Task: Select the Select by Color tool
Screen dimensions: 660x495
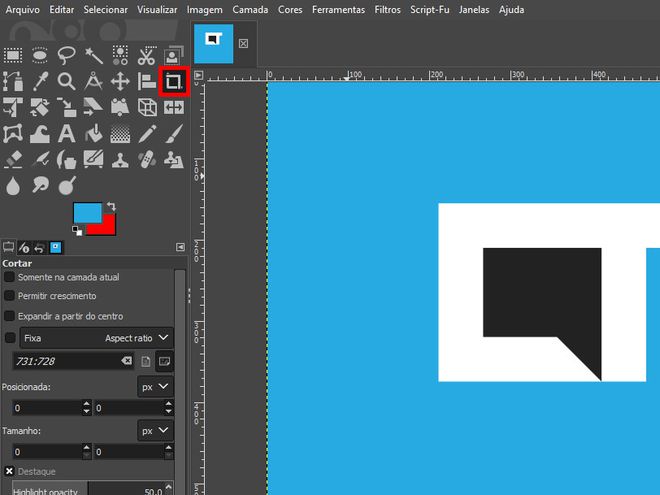Action: point(120,55)
